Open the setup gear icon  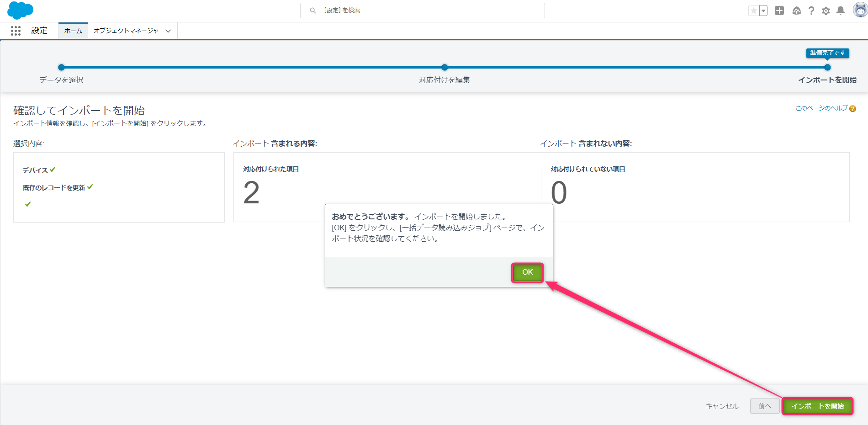pyautogui.click(x=826, y=11)
